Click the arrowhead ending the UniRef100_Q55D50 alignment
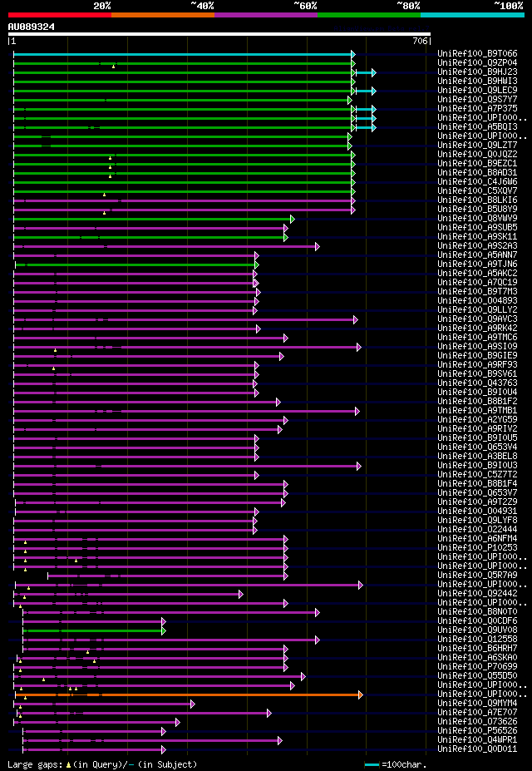 (x=303, y=676)
